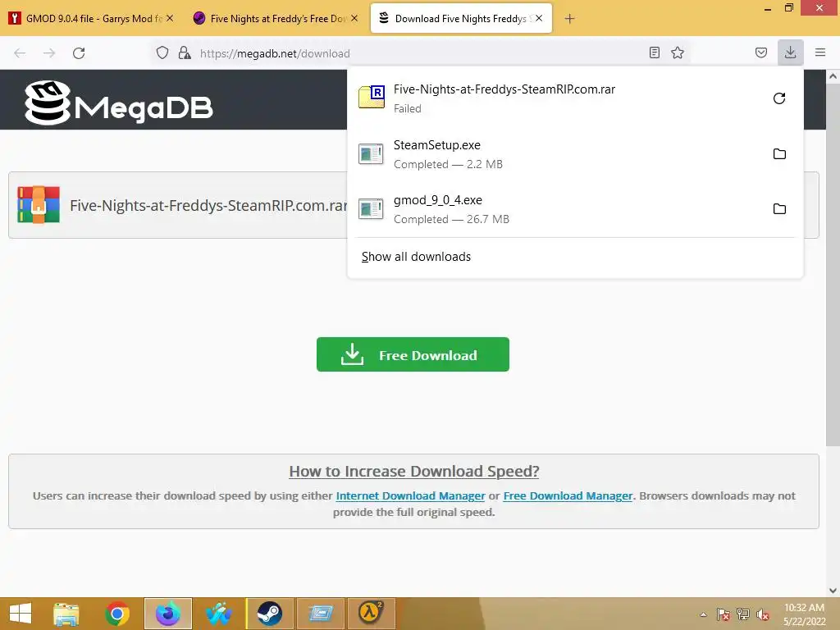840x630 pixels.
Task: Close the Download Five Nights Freddys tab
Action: click(539, 18)
